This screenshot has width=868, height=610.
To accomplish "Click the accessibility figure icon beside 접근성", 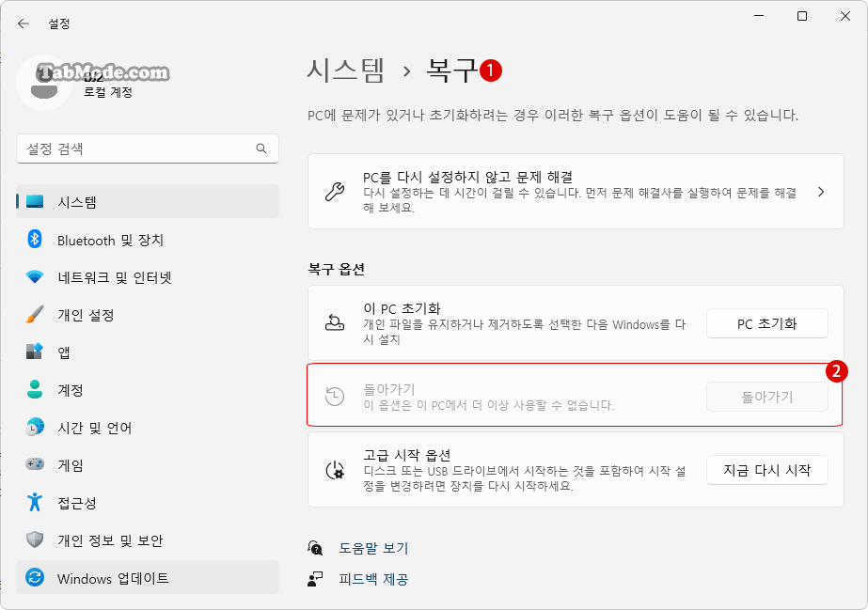I will pos(35,502).
